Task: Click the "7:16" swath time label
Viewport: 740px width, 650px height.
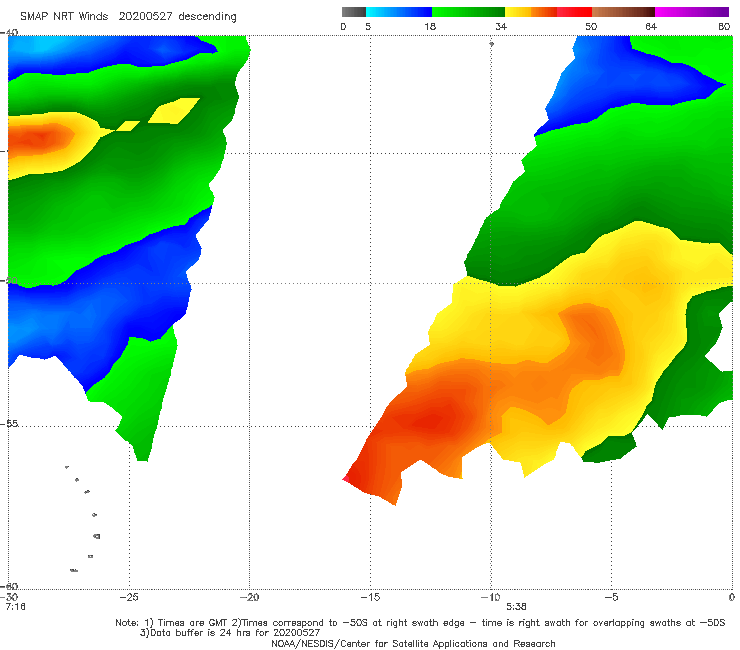Action: [x=15, y=607]
